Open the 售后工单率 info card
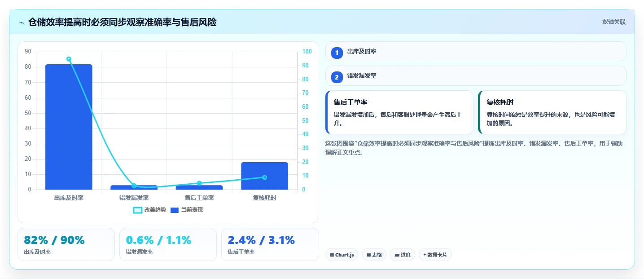The image size is (644, 279). click(x=399, y=112)
